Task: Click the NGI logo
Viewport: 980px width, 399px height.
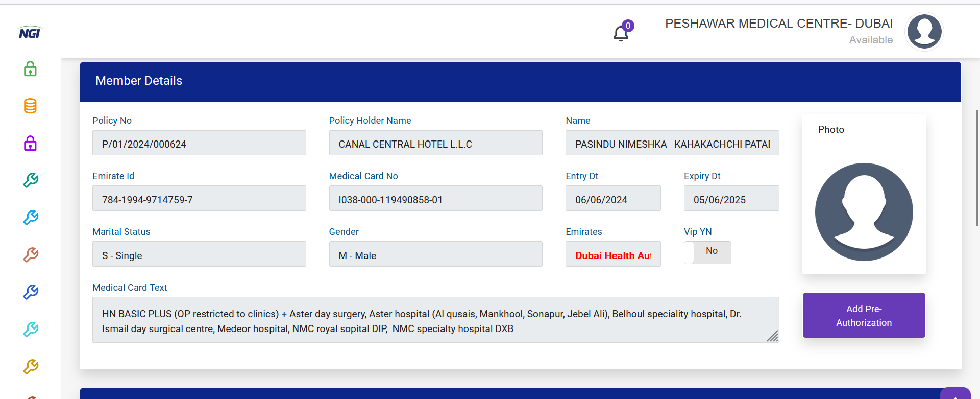Action: 30,33
